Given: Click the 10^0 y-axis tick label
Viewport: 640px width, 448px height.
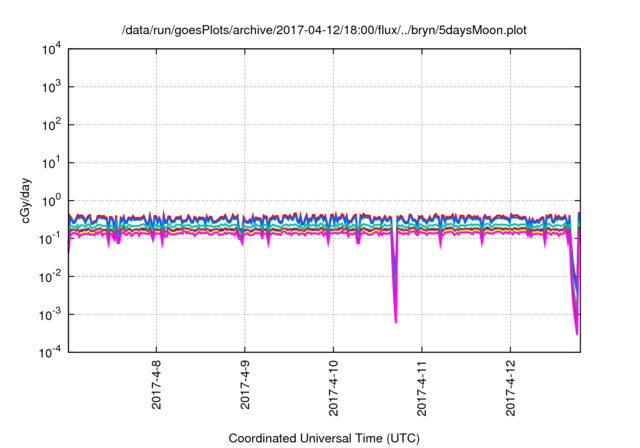Looking at the screenshot, I should click(52, 201).
